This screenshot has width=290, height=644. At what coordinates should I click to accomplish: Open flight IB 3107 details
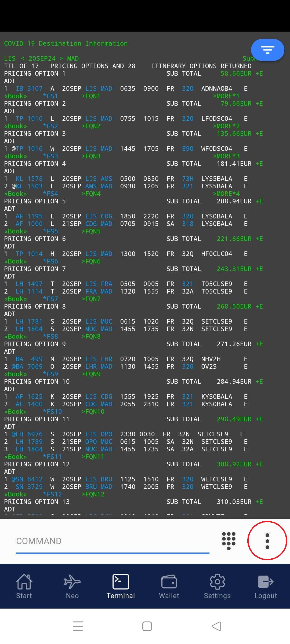29,89
